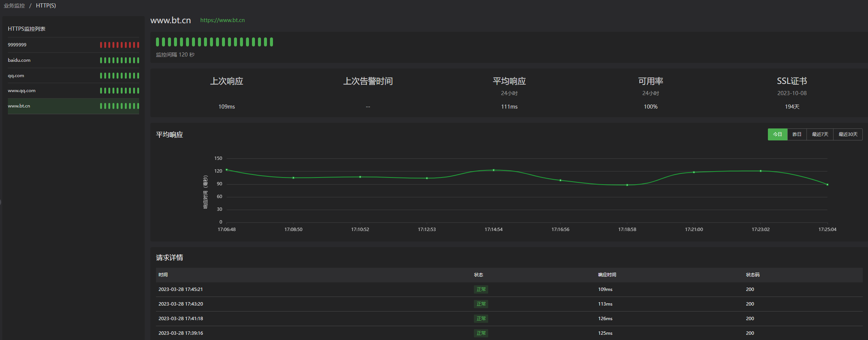Switch chart to 昨日 tab

(x=797, y=134)
